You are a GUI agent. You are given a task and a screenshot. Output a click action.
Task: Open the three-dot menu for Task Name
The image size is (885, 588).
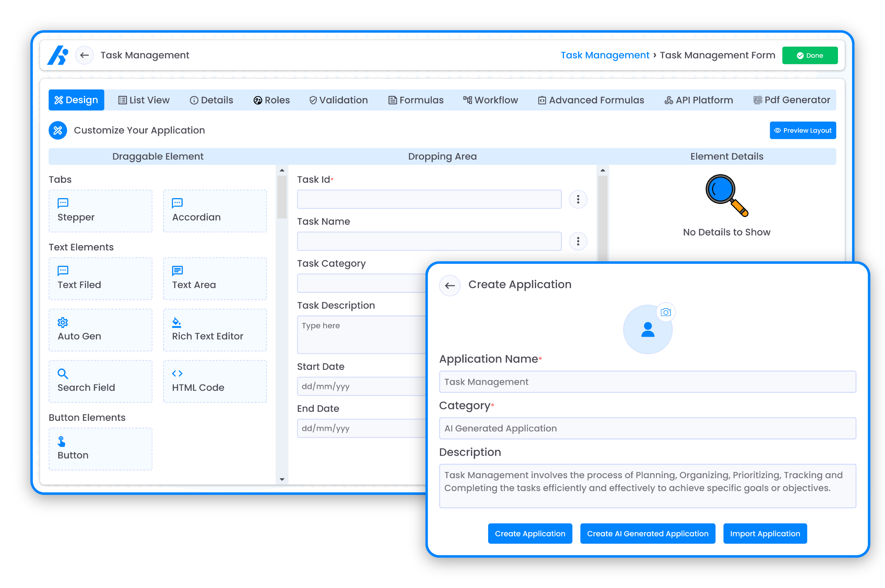pyautogui.click(x=578, y=241)
